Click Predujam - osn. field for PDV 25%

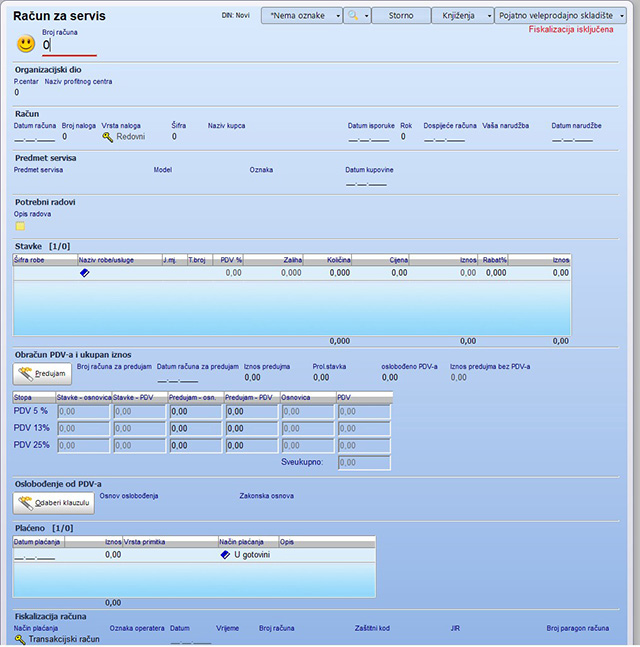tap(196, 446)
